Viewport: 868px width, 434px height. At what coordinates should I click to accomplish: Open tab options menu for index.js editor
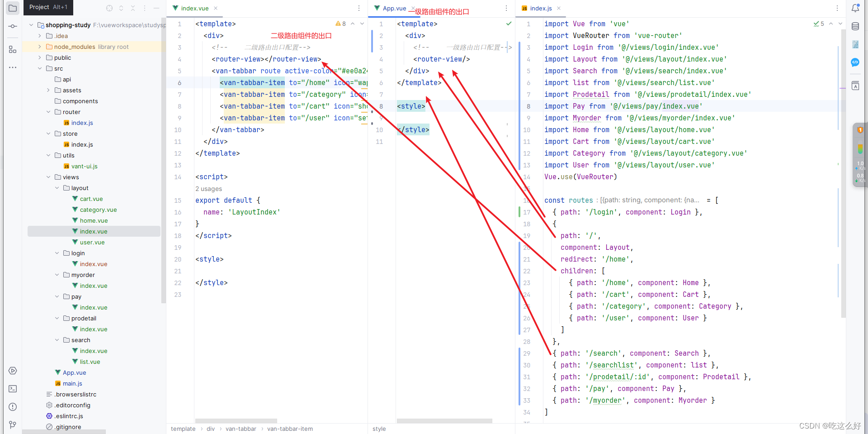coord(837,8)
